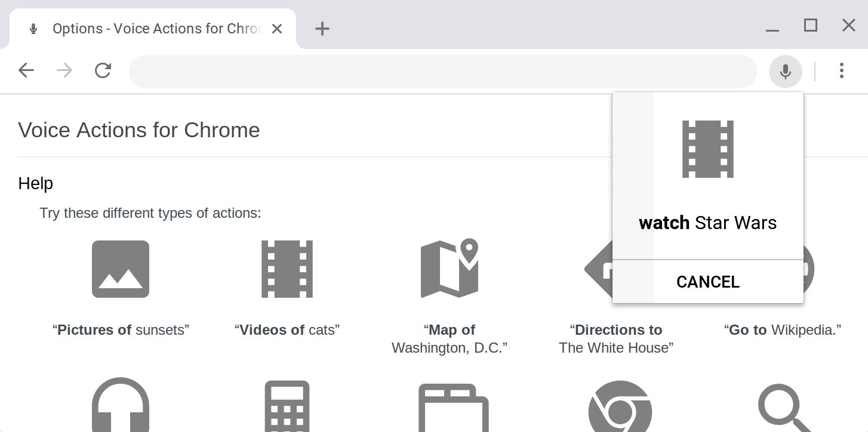Open a new browser tab
Screen dimensions: 868x432
[x=322, y=29]
